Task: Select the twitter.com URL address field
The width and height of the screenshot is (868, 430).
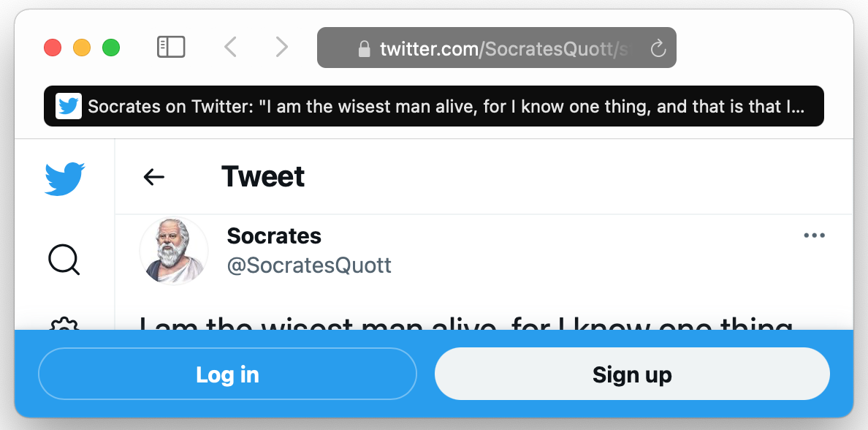Action: click(x=497, y=48)
